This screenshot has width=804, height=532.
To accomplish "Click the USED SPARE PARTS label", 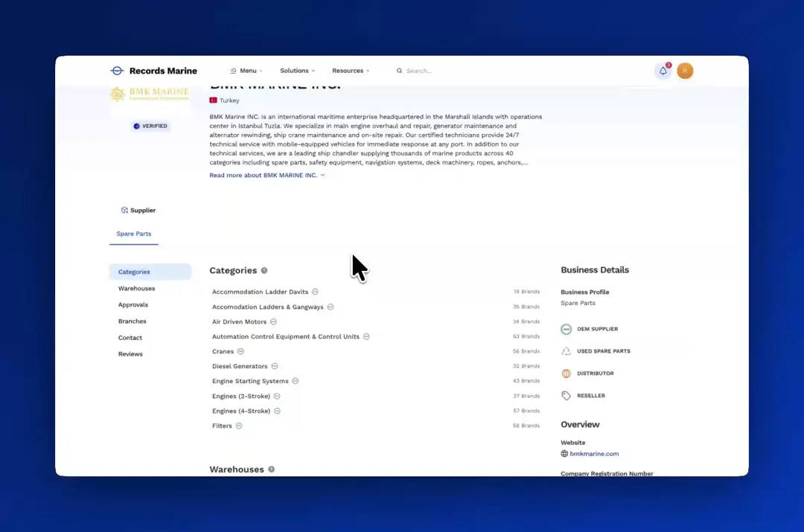I will click(x=604, y=351).
